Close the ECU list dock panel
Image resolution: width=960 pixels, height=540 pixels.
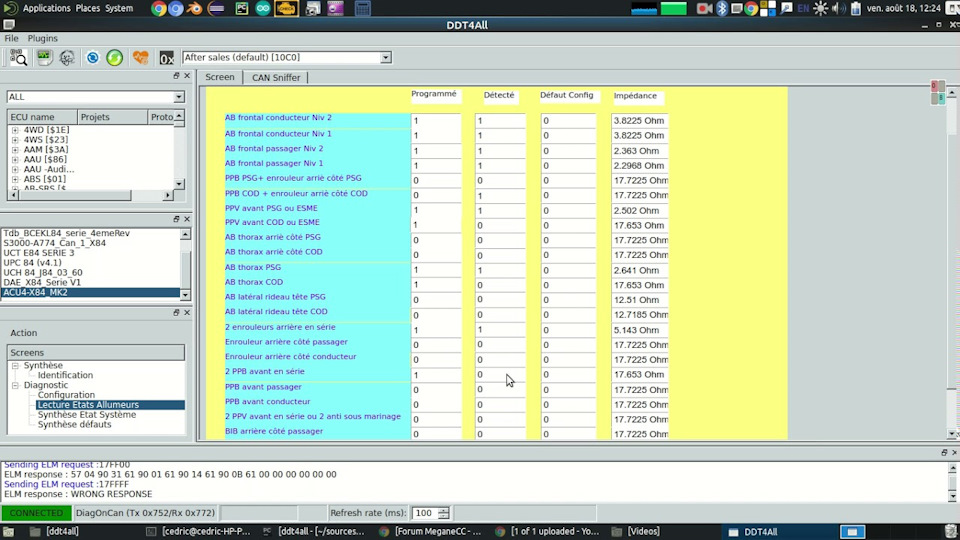coord(187,75)
